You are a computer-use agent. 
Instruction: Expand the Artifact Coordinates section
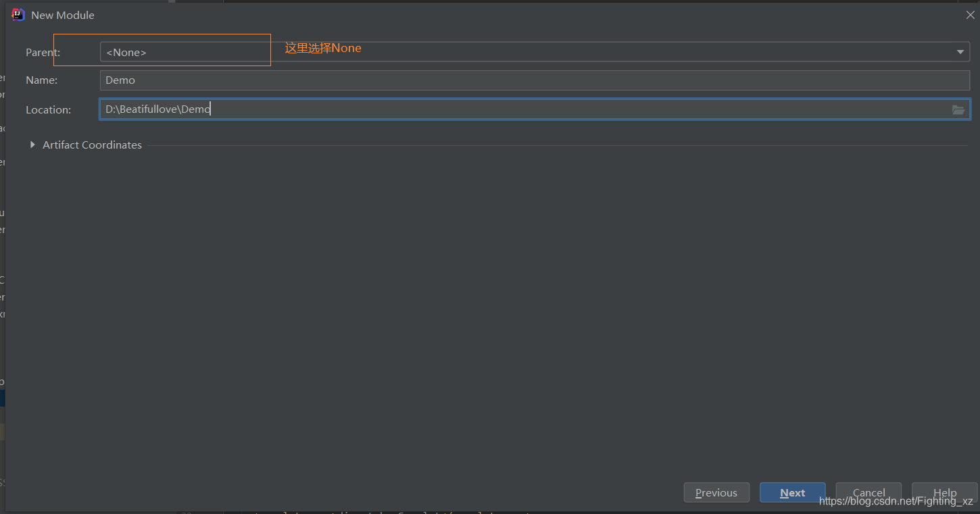(32, 145)
